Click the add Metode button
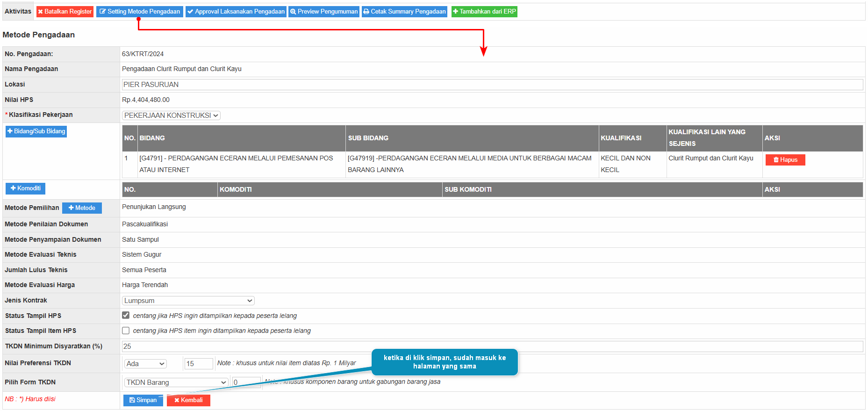 [x=82, y=208]
